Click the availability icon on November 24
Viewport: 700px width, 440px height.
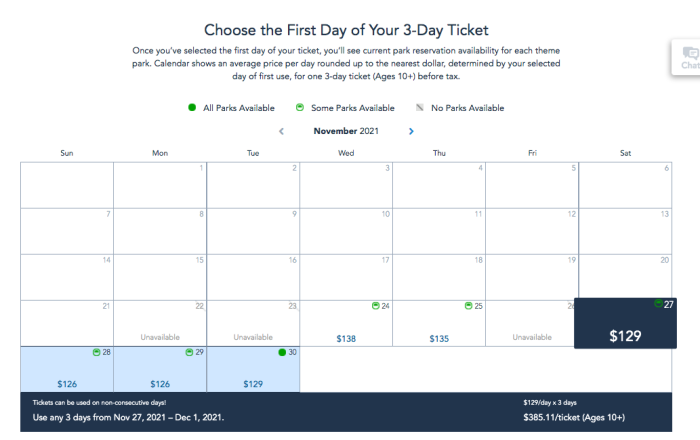click(x=375, y=305)
